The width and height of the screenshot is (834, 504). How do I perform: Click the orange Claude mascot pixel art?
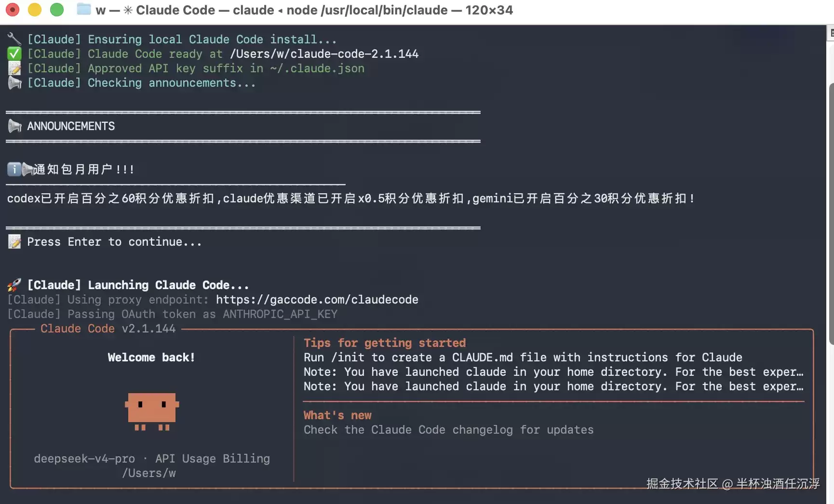tap(152, 411)
